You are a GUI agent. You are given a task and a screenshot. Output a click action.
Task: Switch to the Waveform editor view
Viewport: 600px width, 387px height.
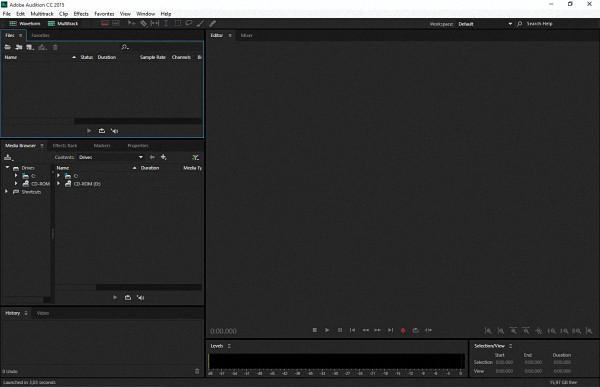tap(25, 23)
